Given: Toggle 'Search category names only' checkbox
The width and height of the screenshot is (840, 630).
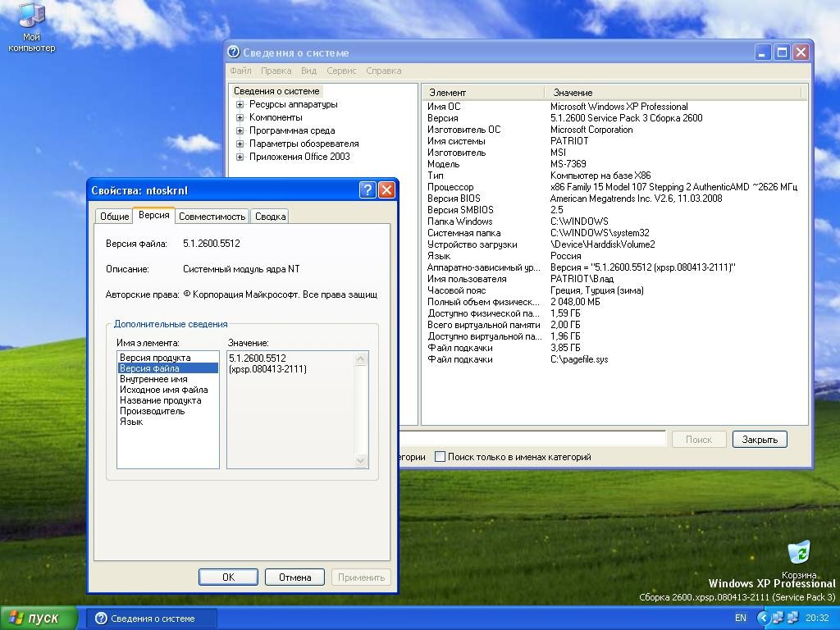Looking at the screenshot, I should coord(440,457).
